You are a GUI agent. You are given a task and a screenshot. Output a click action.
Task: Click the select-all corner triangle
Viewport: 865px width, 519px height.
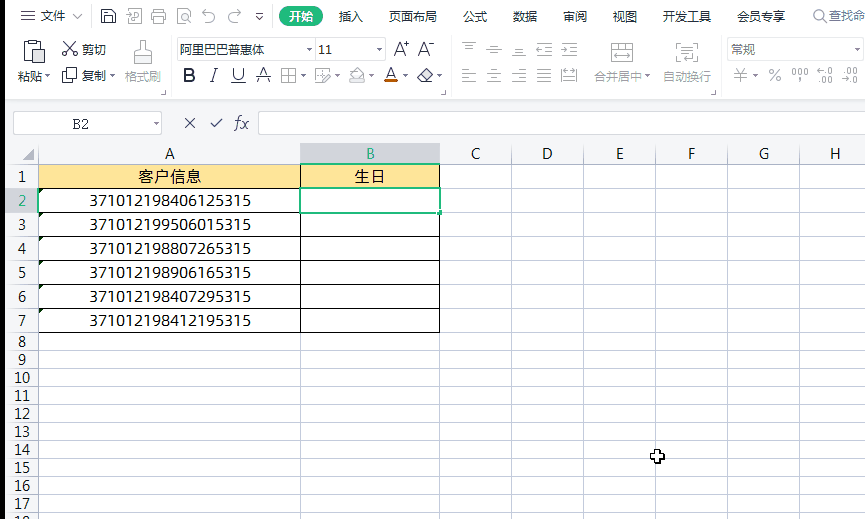(x=28, y=154)
